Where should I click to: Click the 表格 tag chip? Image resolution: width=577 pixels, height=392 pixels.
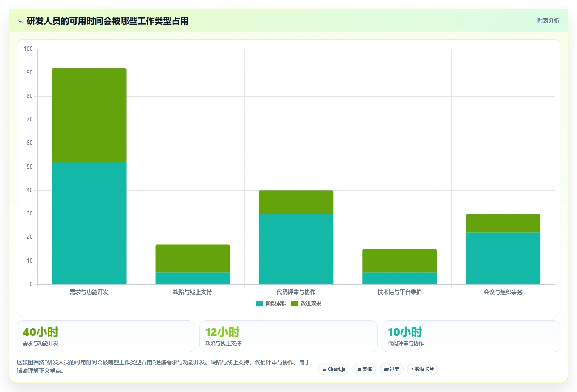tap(364, 369)
